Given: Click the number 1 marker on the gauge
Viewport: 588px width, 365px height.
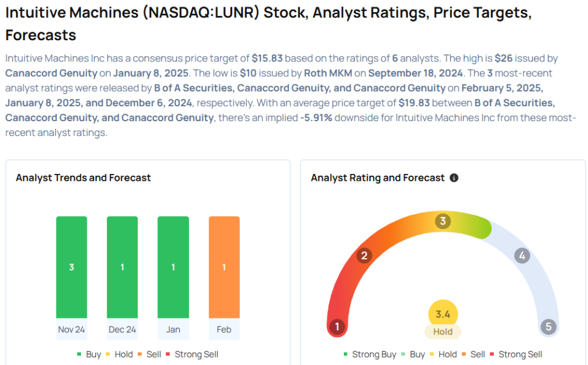Looking at the screenshot, I should 336,327.
